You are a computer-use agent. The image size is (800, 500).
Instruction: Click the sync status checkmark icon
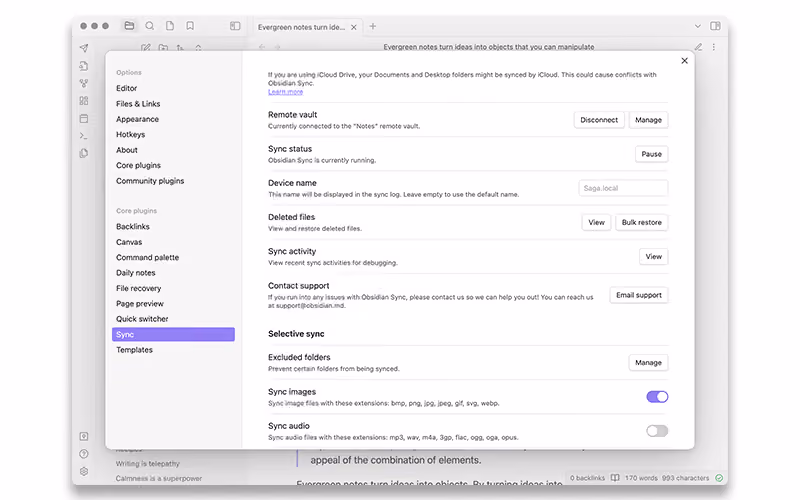(719, 478)
